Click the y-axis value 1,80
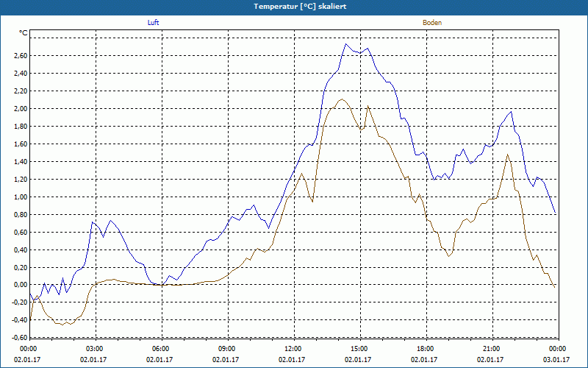Screen dimensions: 588x368 pyautogui.click(x=21, y=126)
